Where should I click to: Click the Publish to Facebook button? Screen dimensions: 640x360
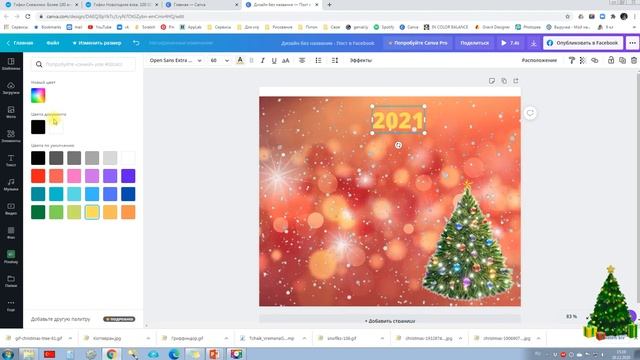point(582,43)
